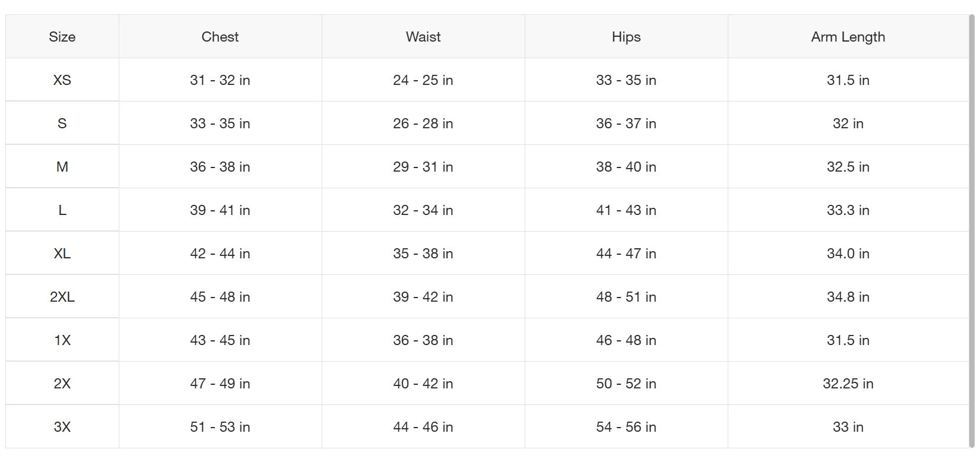This screenshot has height=465, width=980.
Task: Select the XS size row label
Action: tap(62, 80)
